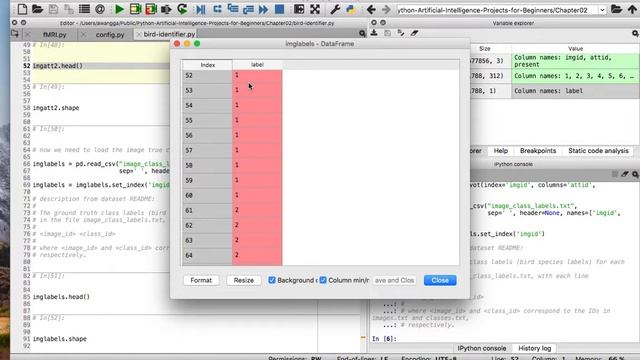Viewport: 640px width, 360px height.
Task: Save the current file with floppy icon
Action: (x=53, y=9)
